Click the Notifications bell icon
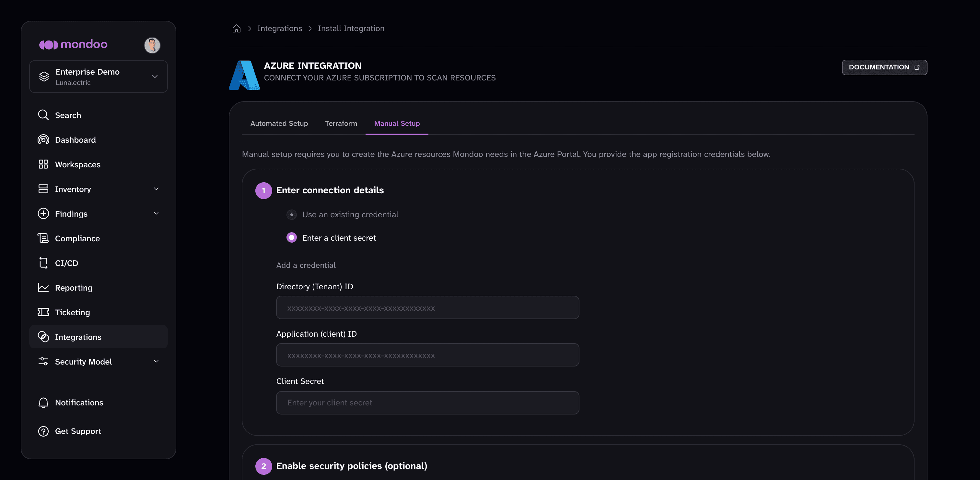 (x=43, y=402)
